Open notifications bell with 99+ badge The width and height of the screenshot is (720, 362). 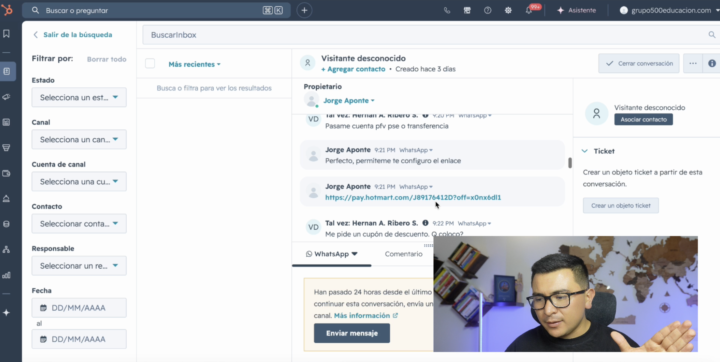(x=530, y=10)
